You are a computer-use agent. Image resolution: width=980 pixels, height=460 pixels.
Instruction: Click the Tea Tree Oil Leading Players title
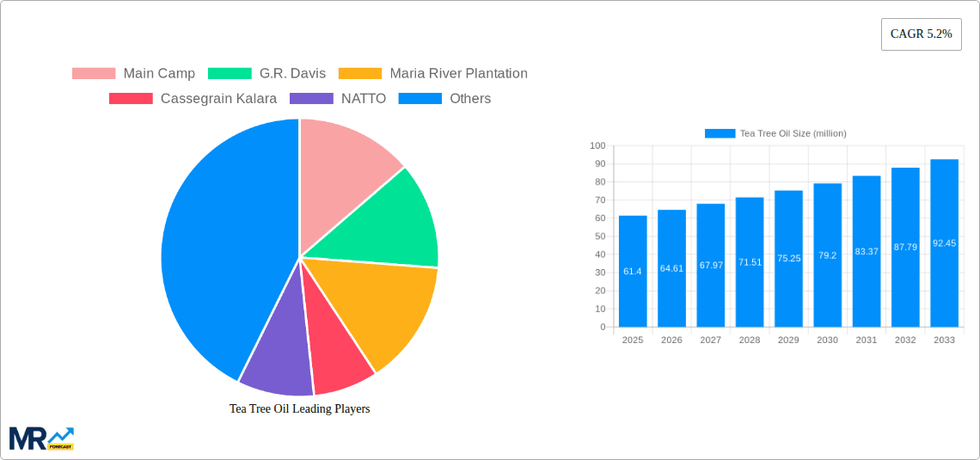[x=299, y=409]
